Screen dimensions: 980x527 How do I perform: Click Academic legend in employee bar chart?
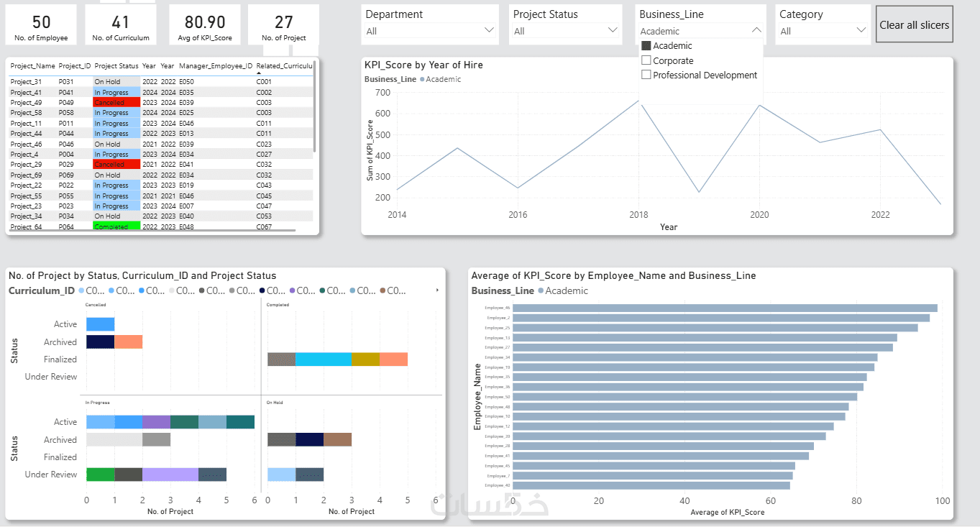[563, 291]
